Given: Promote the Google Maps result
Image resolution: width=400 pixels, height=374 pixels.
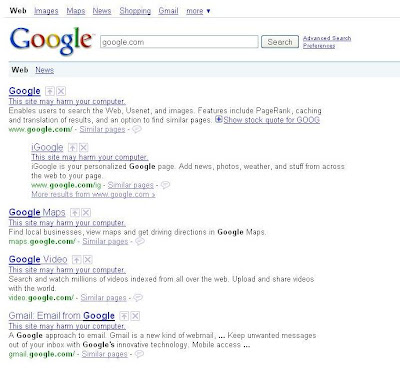Looking at the screenshot, I should tap(75, 212).
